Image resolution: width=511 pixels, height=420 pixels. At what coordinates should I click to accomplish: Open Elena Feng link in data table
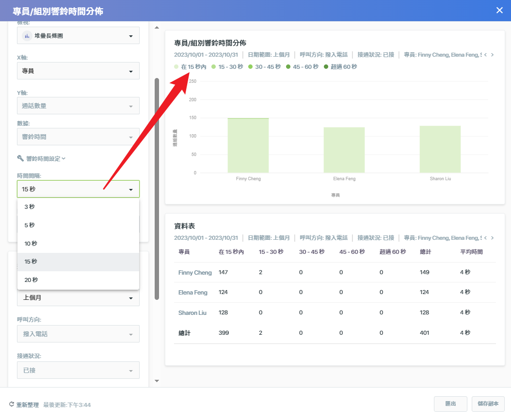pyautogui.click(x=193, y=293)
